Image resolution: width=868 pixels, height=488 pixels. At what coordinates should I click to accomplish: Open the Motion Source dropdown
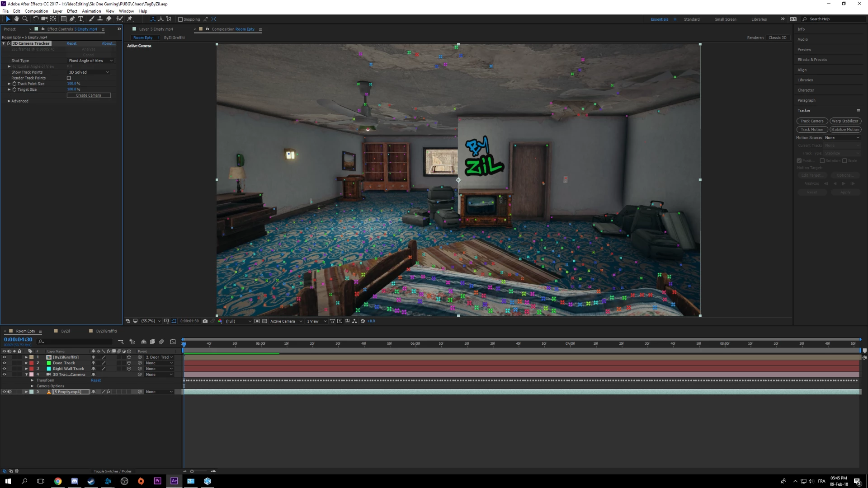(x=841, y=138)
